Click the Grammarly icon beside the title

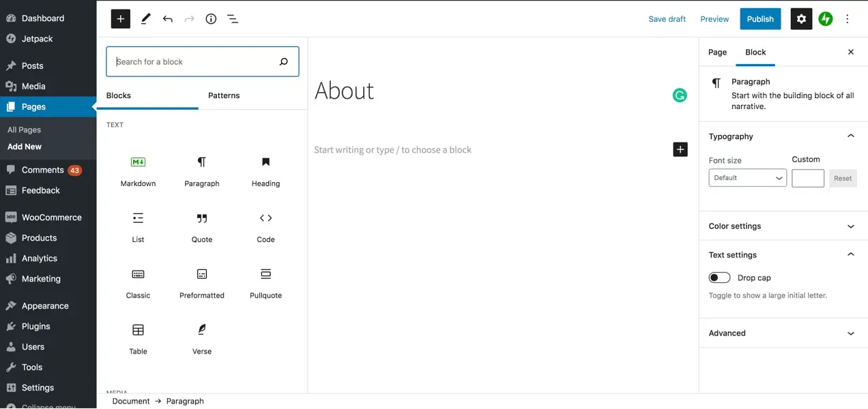coord(679,95)
